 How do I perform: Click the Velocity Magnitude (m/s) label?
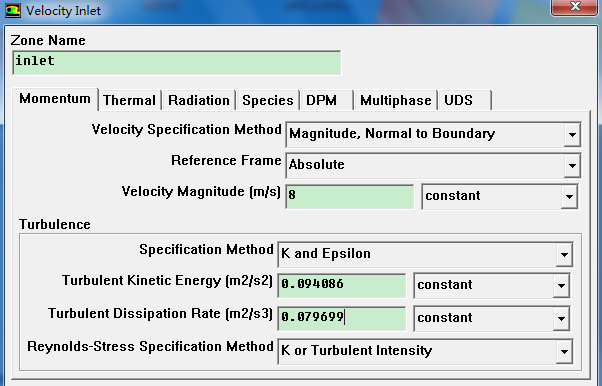201,191
